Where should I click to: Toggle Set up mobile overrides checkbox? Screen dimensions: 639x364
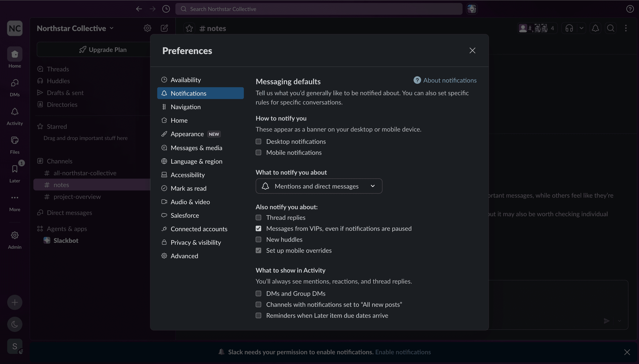(258, 250)
